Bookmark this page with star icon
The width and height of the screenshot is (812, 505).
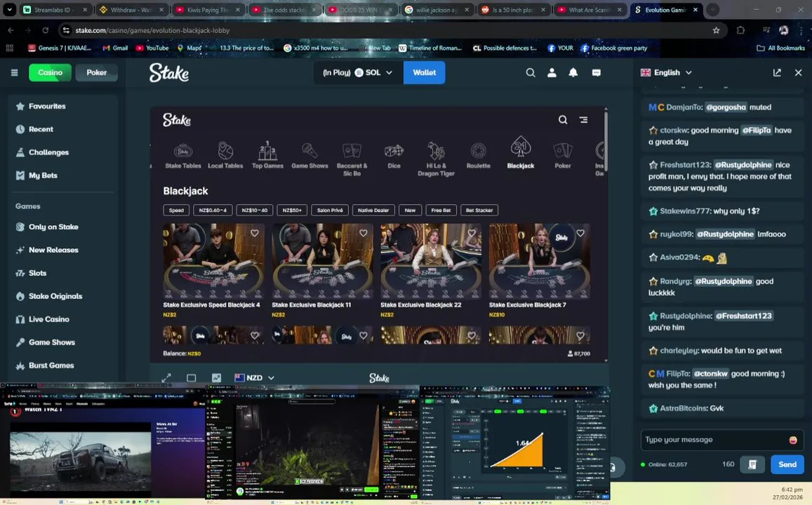point(716,31)
